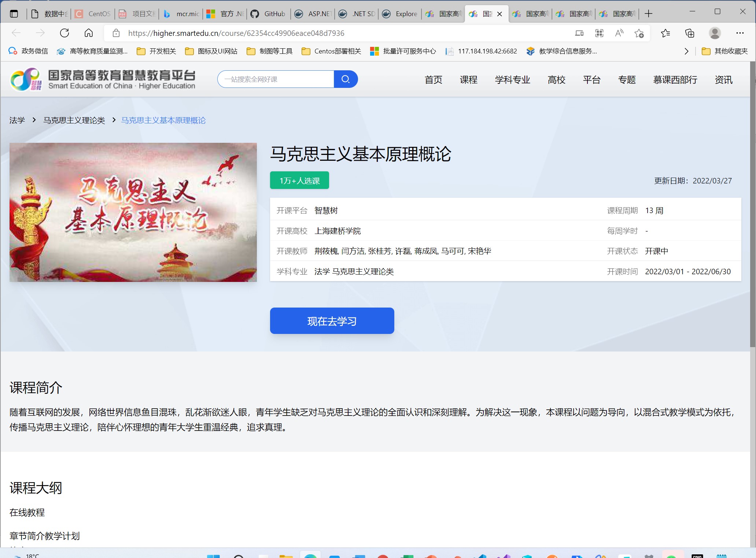The width and height of the screenshot is (756, 558).
Task: Open the Favorites list icon
Action: 665,33
